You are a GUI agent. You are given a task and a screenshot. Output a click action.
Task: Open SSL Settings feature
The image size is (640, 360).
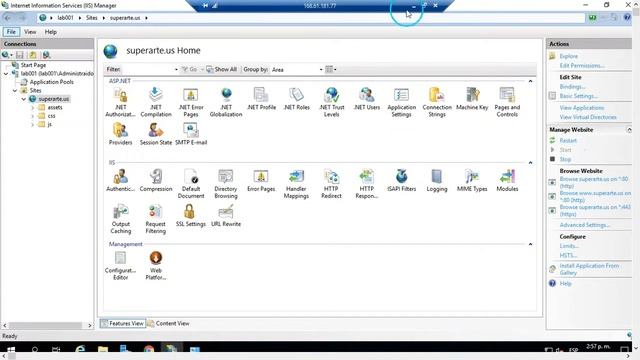[x=191, y=216]
